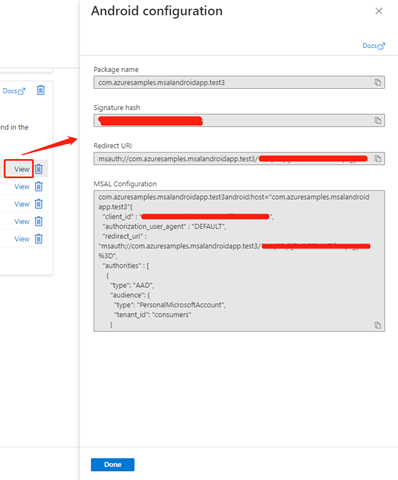Viewport: 398px width, 480px height.
Task: Click the "Redirect URI" label
Action: pos(113,146)
